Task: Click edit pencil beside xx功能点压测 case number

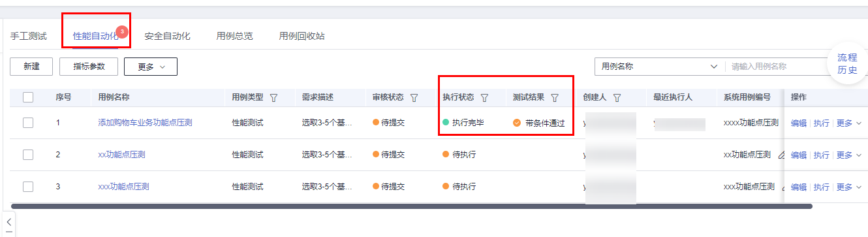Action: [x=782, y=155]
